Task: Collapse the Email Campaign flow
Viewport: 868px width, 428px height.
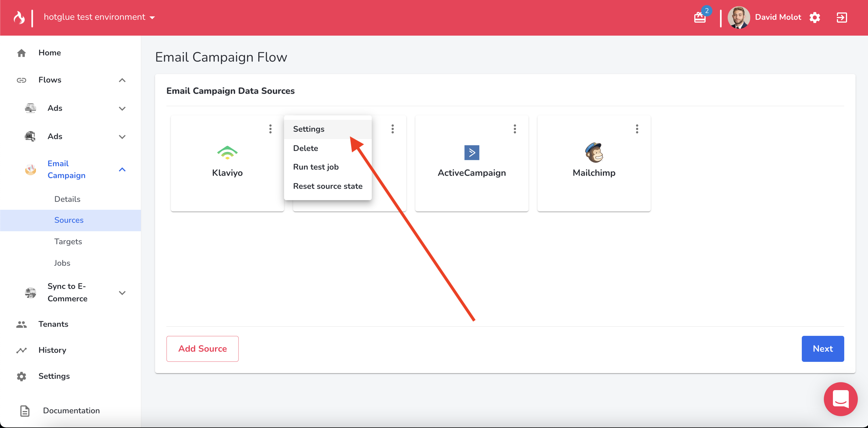Action: (x=122, y=169)
